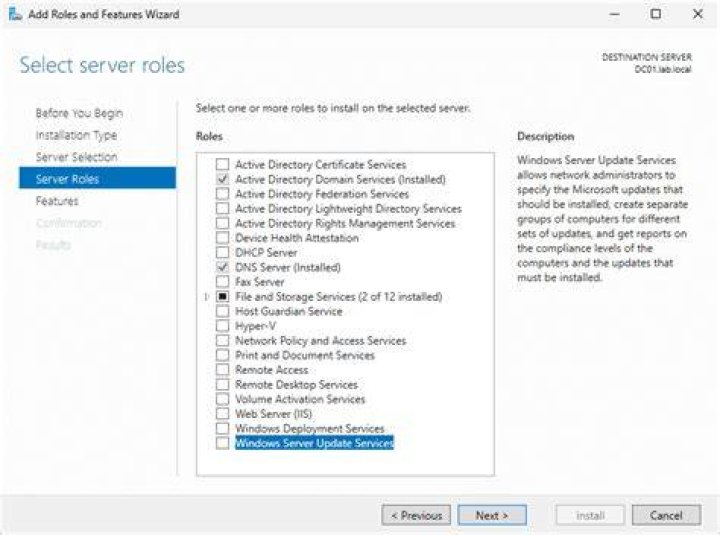Viewport: 720px width, 535px height.
Task: Select DHCP Server role label
Action: coord(266,253)
